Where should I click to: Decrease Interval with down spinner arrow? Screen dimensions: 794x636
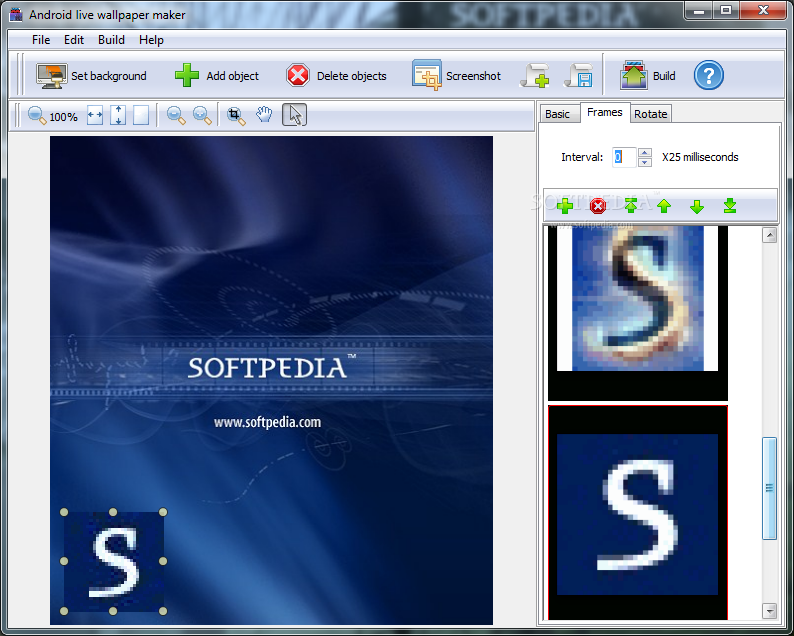click(x=645, y=162)
